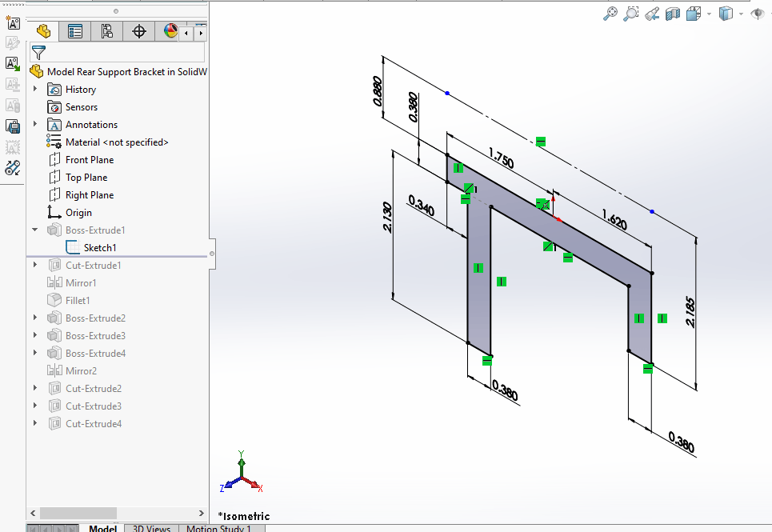This screenshot has height=532, width=772.
Task: Open the Display Style dropdown arrow
Action: (x=740, y=14)
